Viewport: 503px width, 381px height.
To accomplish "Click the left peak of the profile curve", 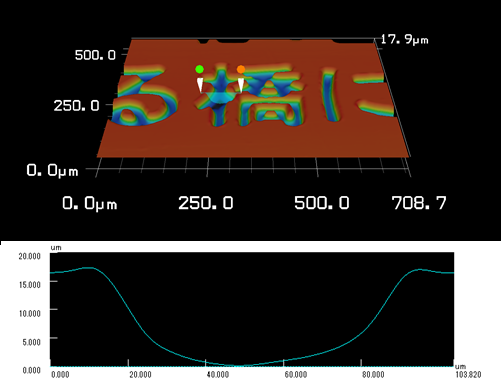I will (89, 268).
